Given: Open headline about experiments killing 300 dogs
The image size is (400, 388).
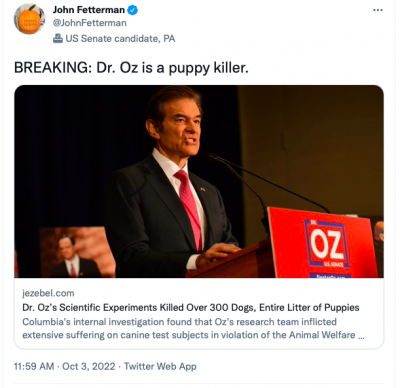Looking at the screenshot, I should click(x=191, y=307).
